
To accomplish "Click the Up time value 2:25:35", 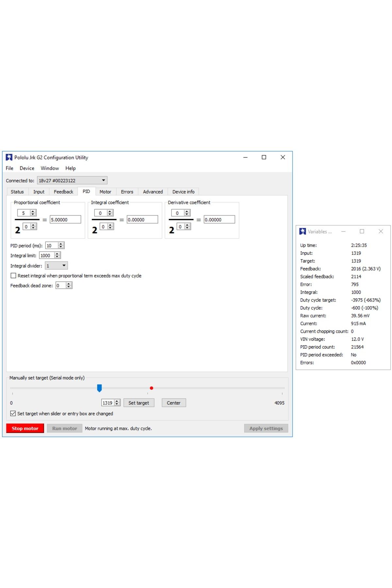I will 359,245.
